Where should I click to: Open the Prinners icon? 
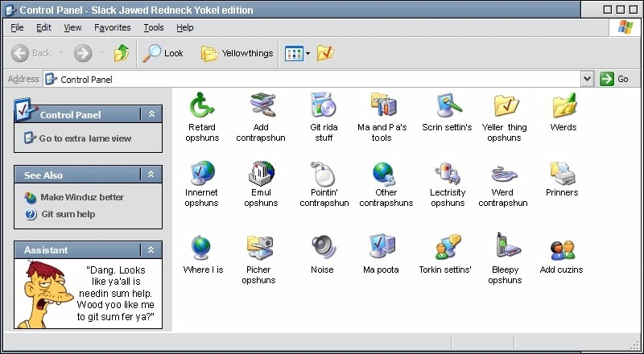coord(561,172)
